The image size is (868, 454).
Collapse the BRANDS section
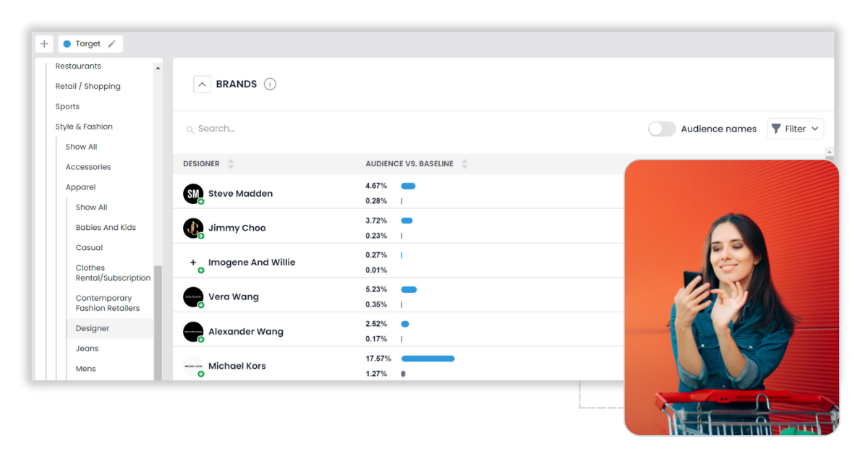coord(203,85)
